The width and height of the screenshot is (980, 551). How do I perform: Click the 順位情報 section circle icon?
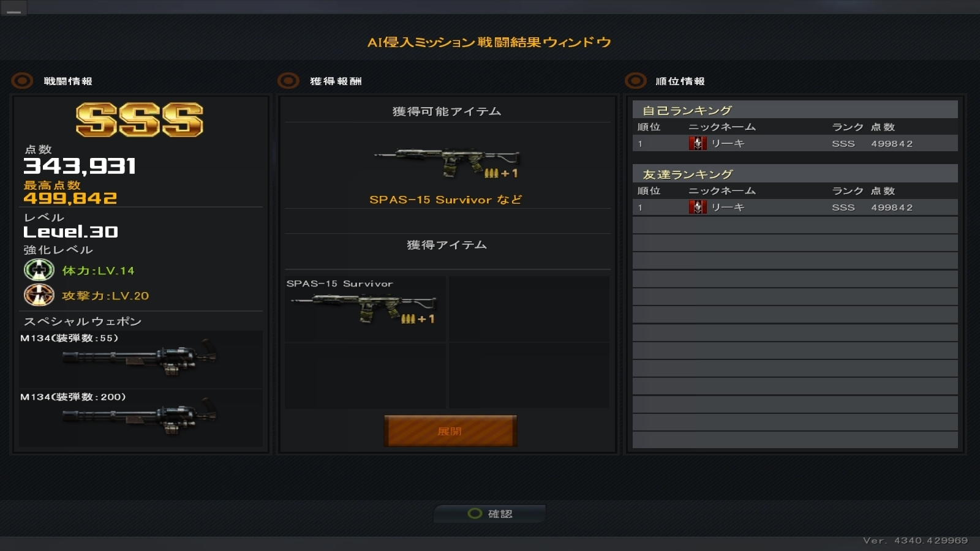[635, 81]
